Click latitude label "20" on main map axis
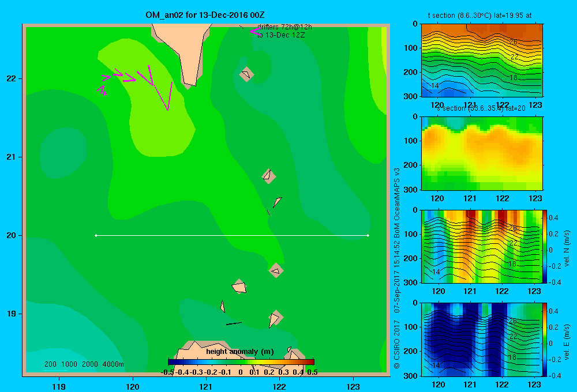 click(x=12, y=235)
